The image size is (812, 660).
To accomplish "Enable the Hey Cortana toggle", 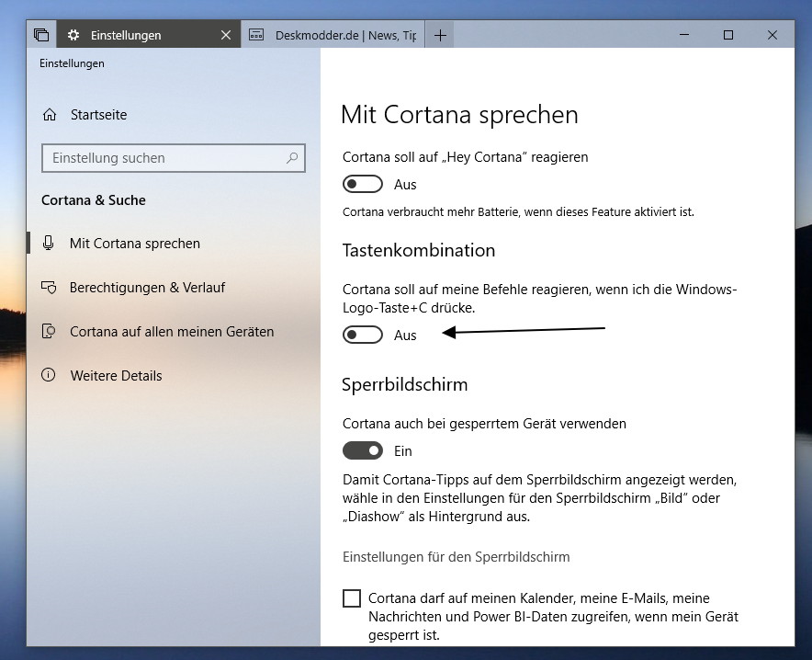I will (x=363, y=184).
